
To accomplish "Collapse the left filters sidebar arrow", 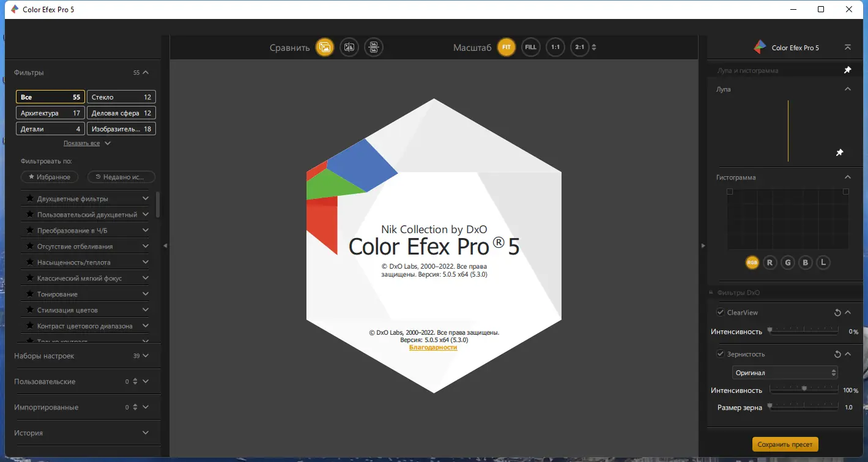I will pos(165,245).
